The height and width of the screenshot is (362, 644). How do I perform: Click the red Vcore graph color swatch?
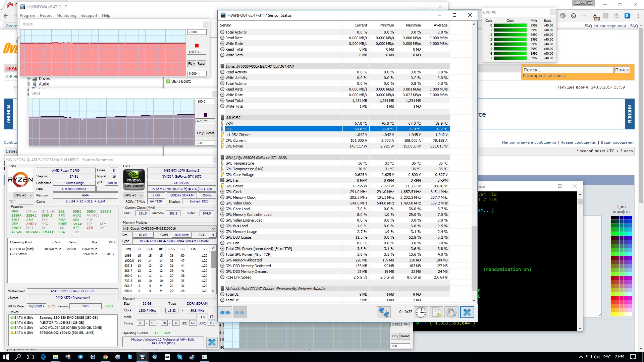click(197, 46)
